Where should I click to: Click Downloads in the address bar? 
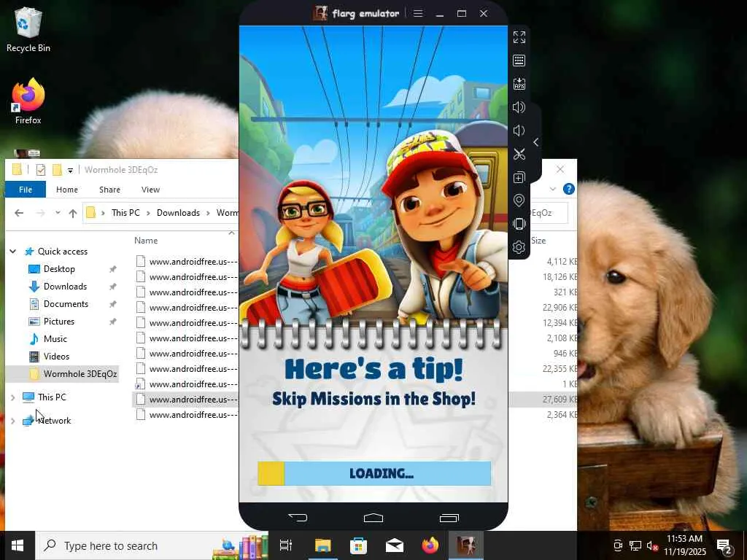(178, 213)
